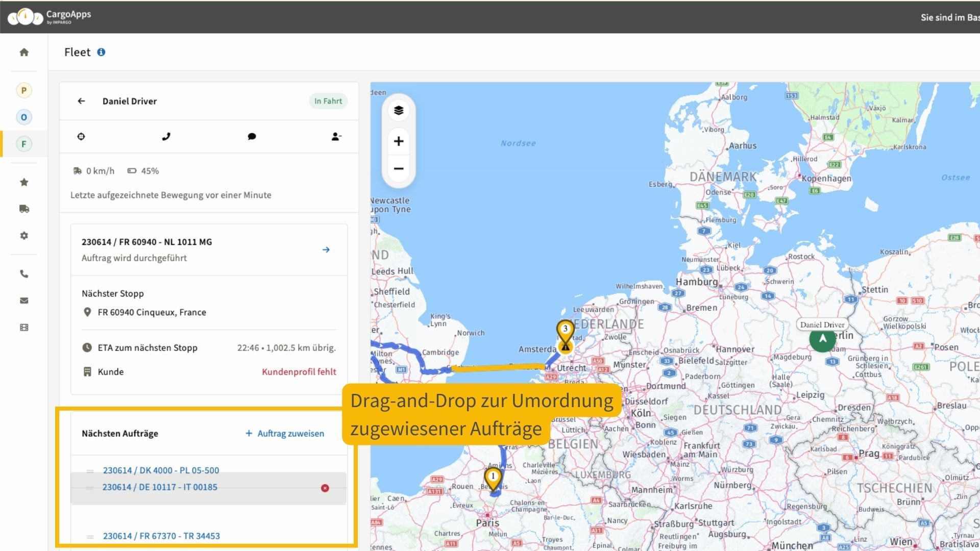Open order 230614 / FR 67370 - TR 34453
Screen dimensions: 980x551
pos(161,536)
